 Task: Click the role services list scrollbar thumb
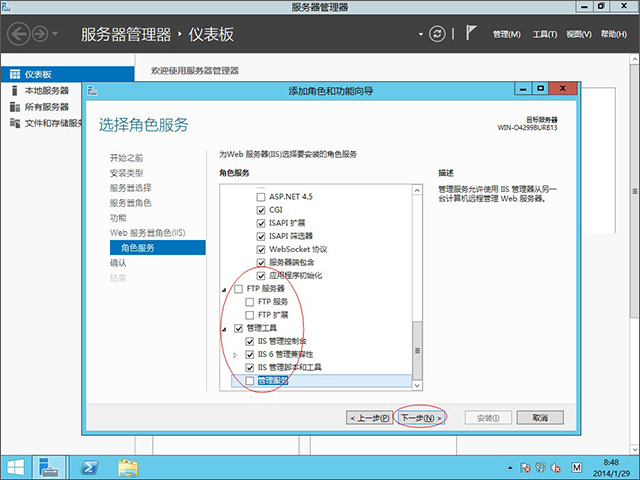[417, 351]
